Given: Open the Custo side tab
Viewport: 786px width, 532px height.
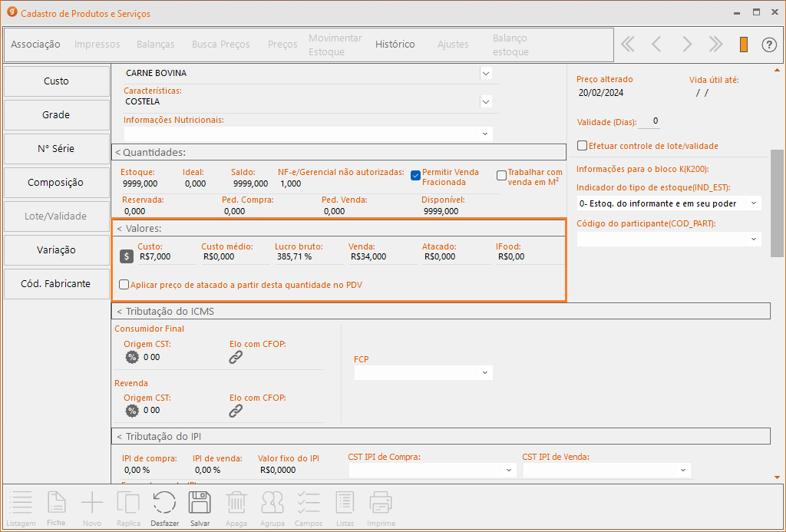Looking at the screenshot, I should coord(57,81).
